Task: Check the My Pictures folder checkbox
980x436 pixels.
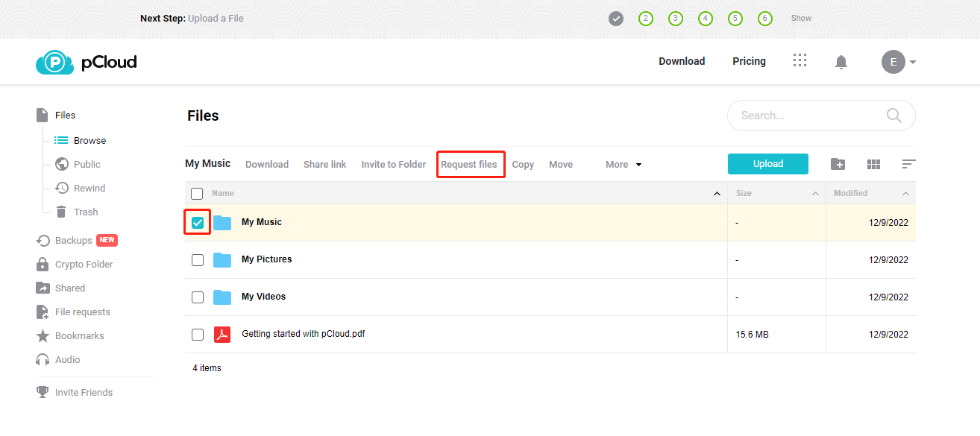Action: [198, 260]
